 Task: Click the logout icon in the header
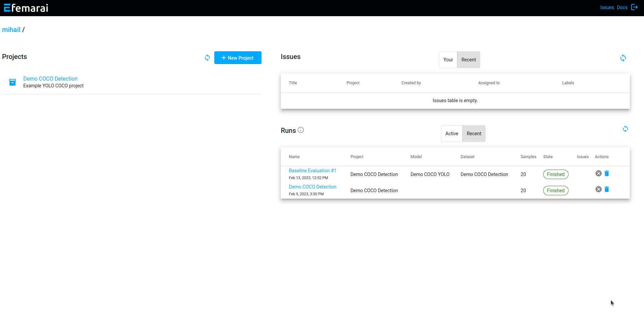[x=635, y=7]
